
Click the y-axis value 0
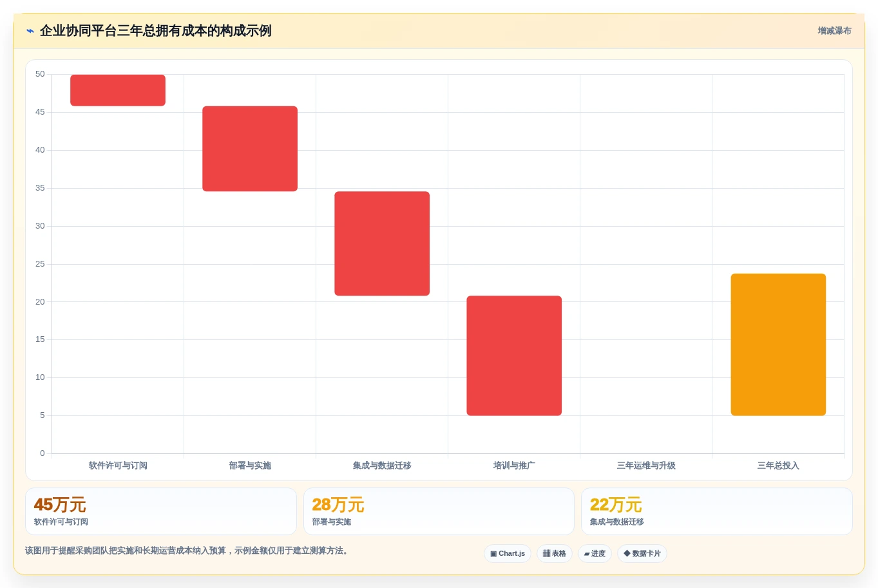coord(43,453)
